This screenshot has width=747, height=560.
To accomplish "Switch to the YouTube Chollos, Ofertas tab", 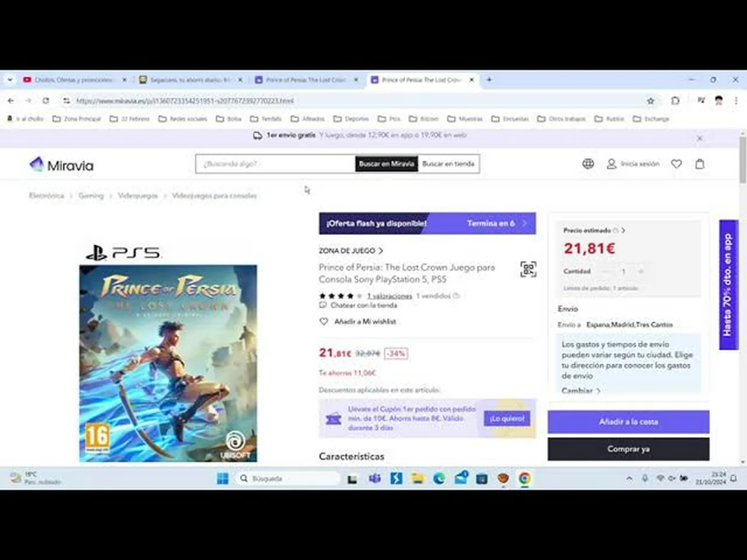I will pos(75,80).
